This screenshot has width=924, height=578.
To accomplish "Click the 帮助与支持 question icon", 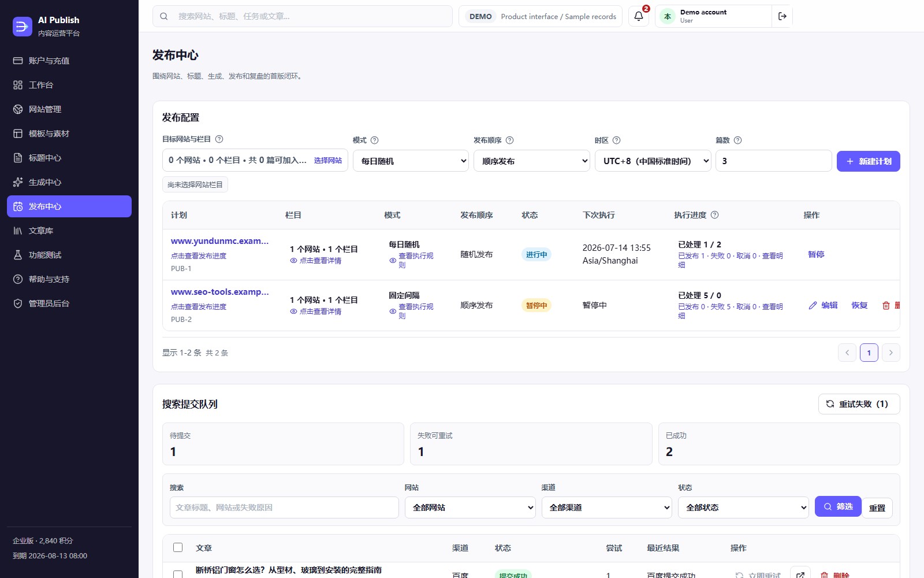I will coord(18,279).
